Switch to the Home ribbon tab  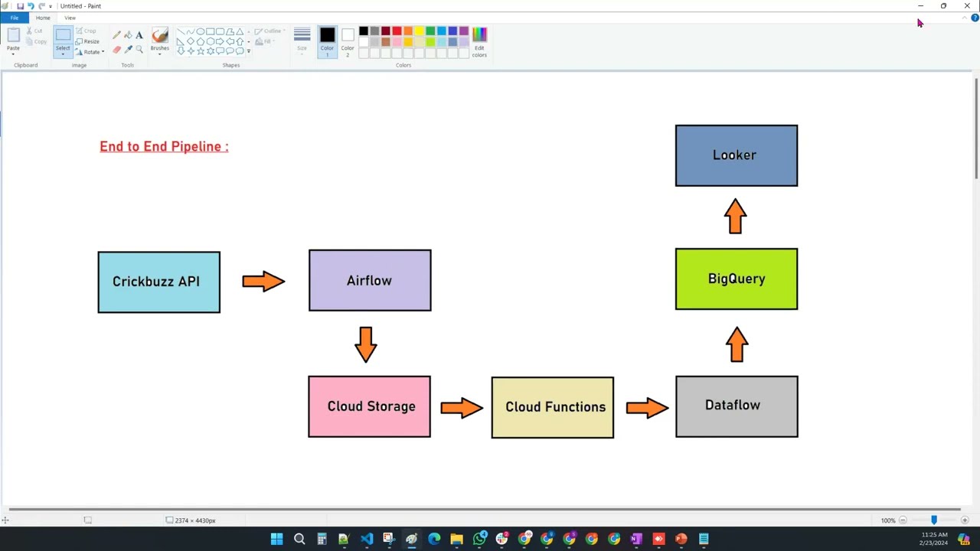click(43, 18)
